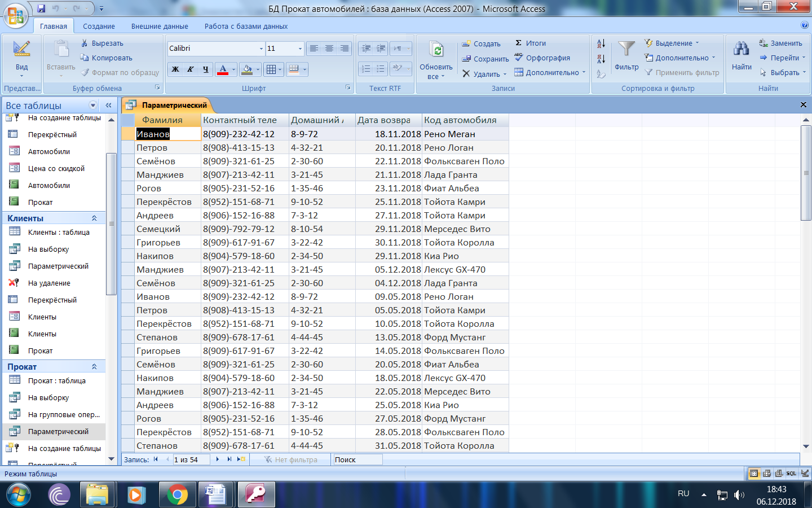The width and height of the screenshot is (812, 508).
Task: Open Дополнительно filter options
Action: click(x=680, y=58)
